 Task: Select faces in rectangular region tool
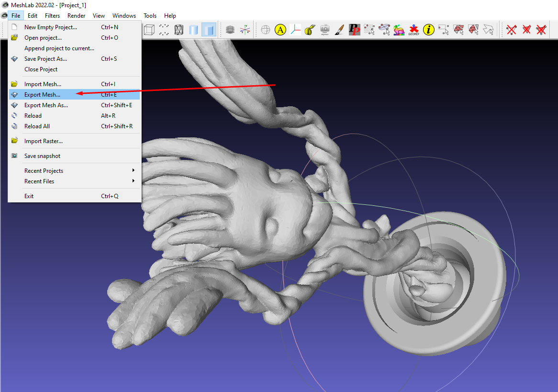pyautogui.click(x=458, y=30)
